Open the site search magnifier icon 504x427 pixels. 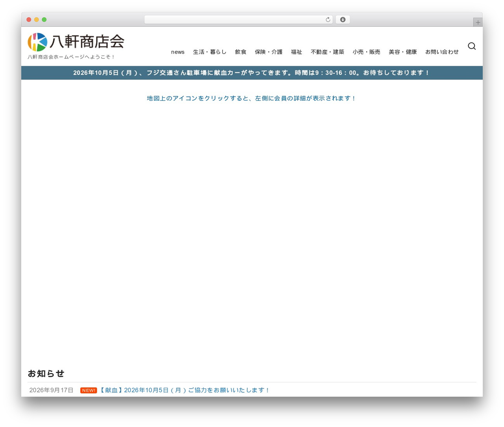(472, 46)
